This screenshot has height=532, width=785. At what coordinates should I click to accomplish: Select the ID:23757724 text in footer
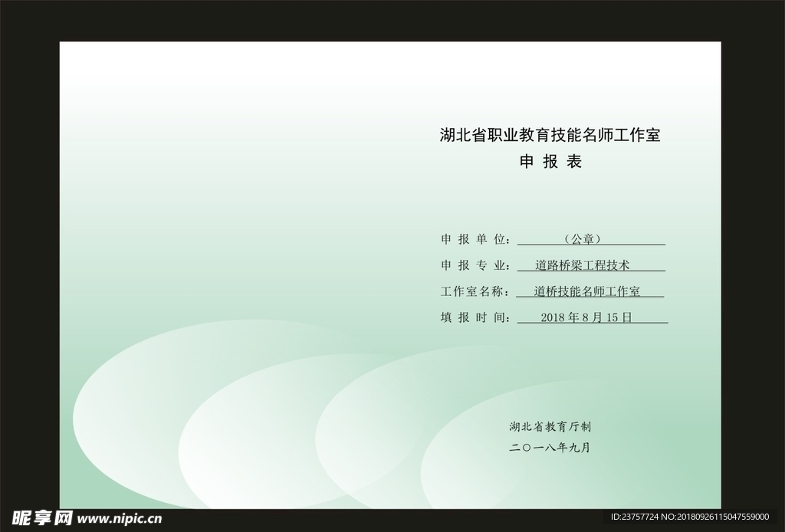(x=634, y=517)
